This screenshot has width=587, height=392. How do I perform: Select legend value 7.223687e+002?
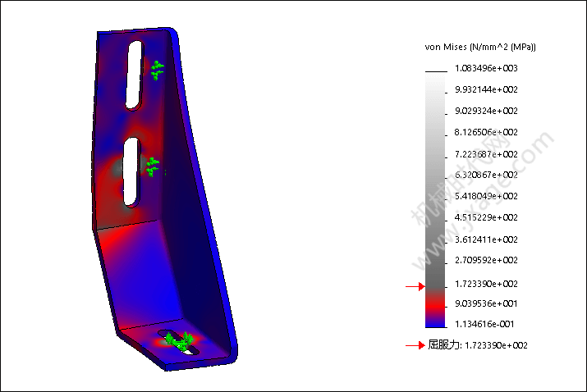[486, 154]
